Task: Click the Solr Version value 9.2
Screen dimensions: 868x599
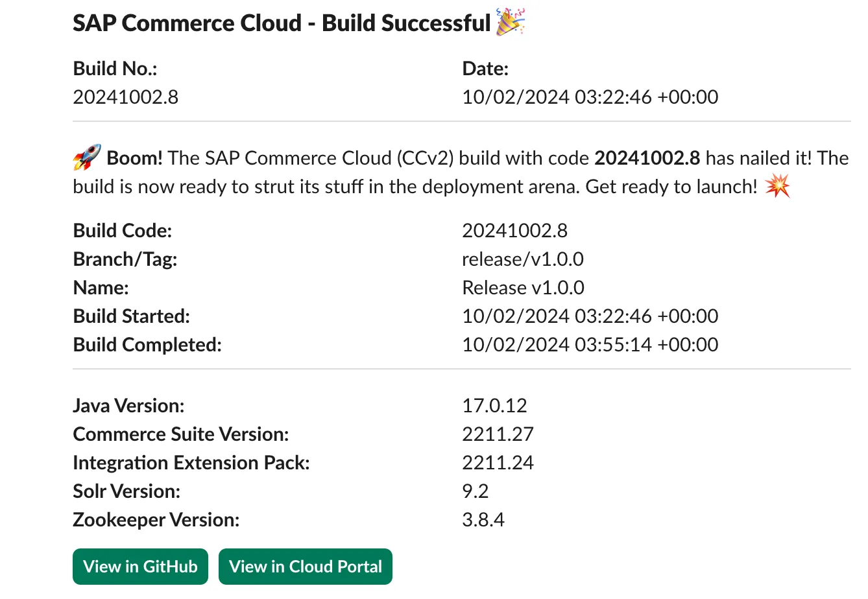Action: click(475, 491)
